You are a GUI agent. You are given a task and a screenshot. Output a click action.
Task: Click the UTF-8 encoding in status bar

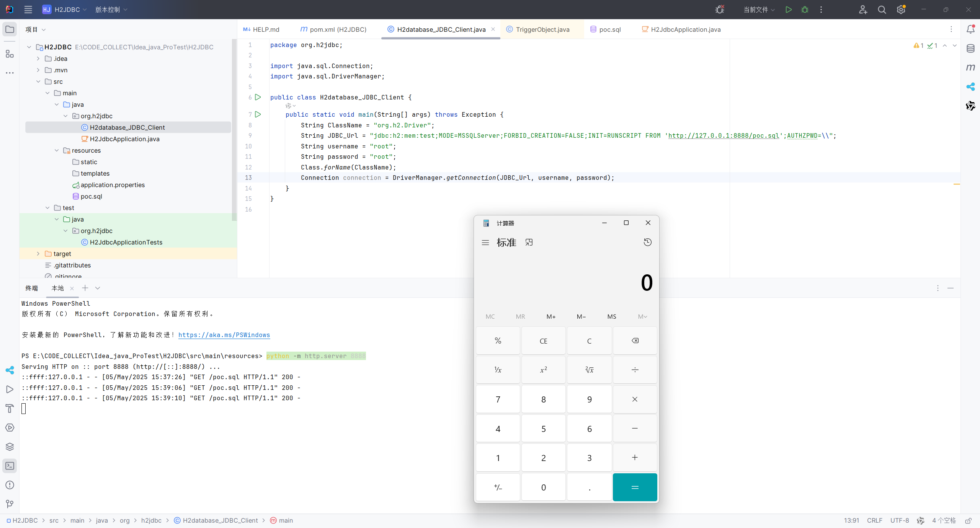coord(900,520)
